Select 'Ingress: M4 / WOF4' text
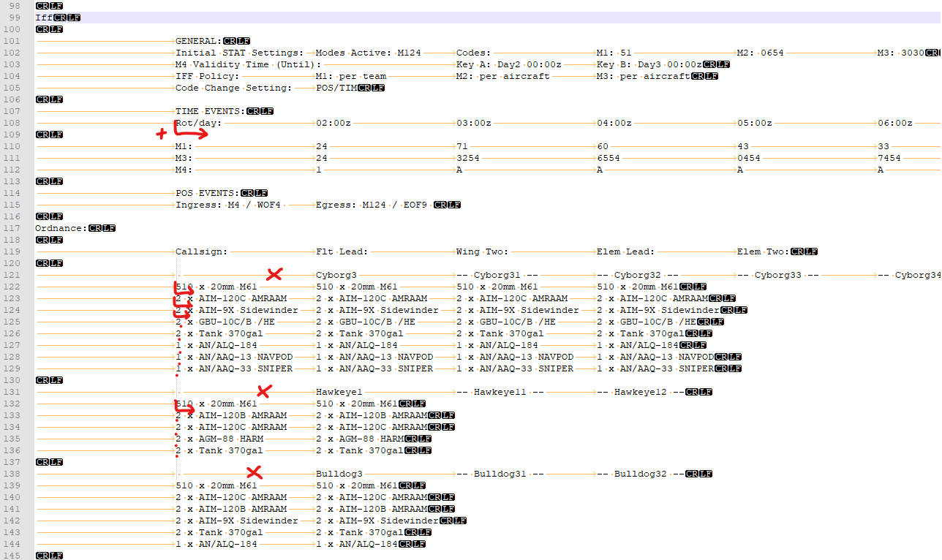The width and height of the screenshot is (942, 560). 228,205
